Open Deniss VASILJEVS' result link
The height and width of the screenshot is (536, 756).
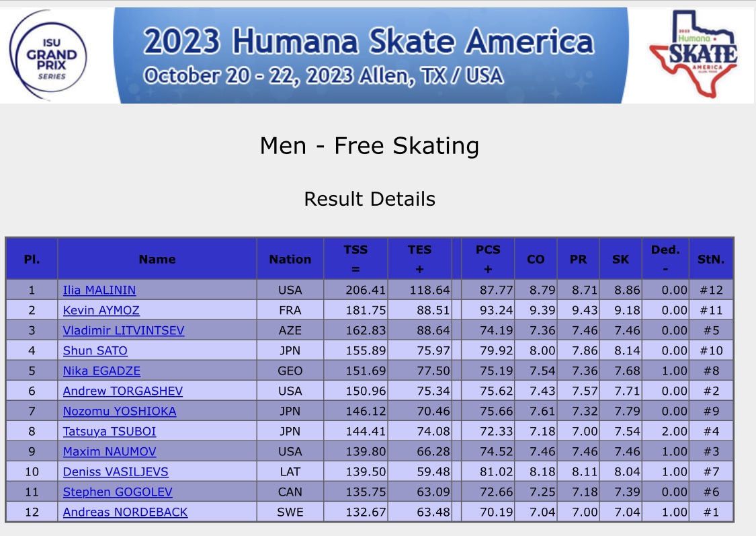116,472
